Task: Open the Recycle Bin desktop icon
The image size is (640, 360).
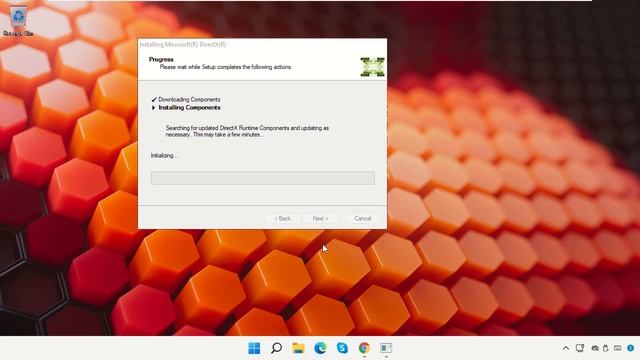Action: click(x=18, y=21)
